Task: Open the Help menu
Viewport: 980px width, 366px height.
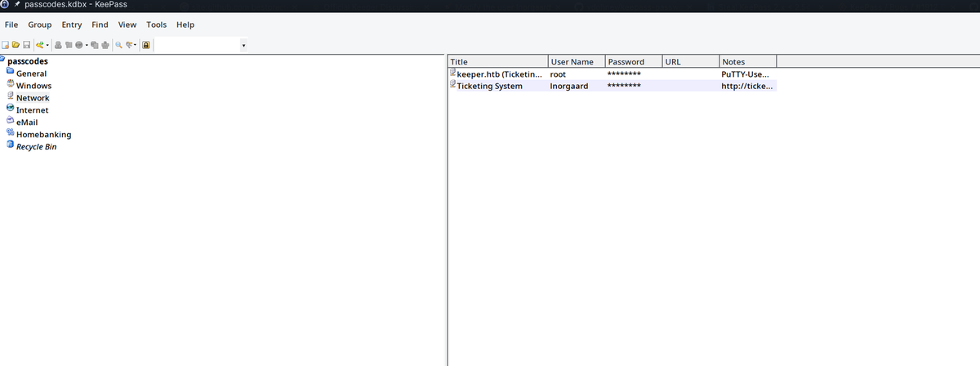Action: (185, 25)
